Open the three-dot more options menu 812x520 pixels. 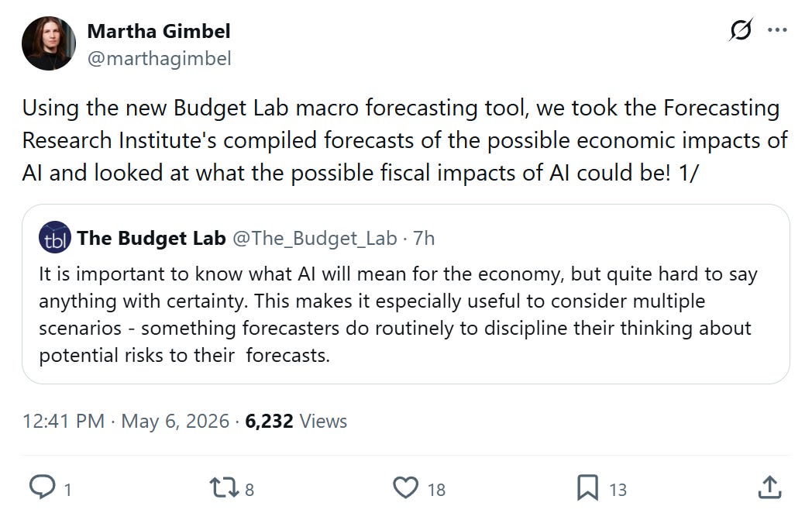coord(777,30)
